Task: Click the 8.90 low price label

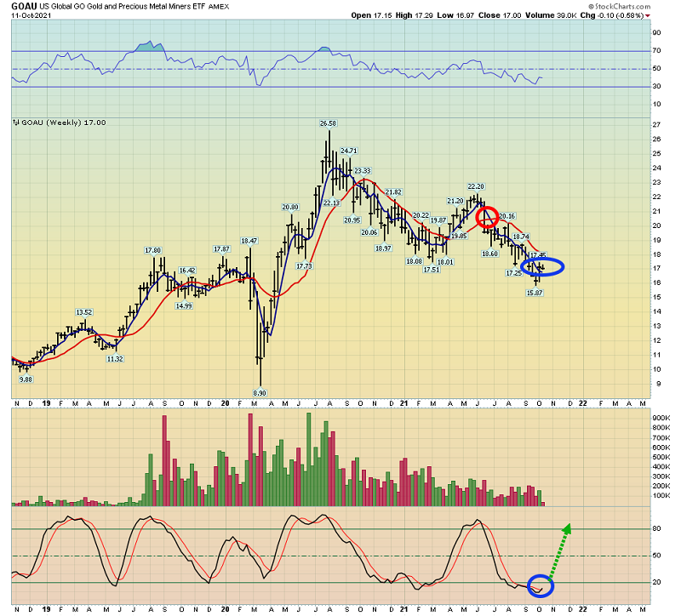Action: pos(260,393)
